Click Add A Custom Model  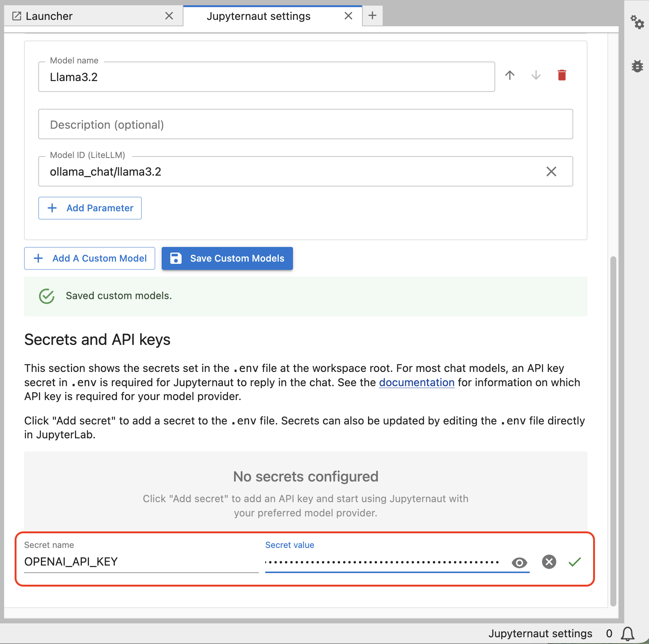[90, 258]
